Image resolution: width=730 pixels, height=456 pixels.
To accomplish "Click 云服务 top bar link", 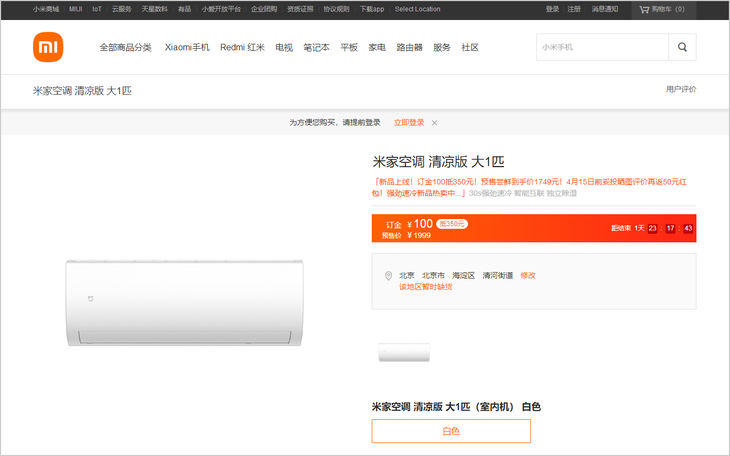I will click(122, 9).
